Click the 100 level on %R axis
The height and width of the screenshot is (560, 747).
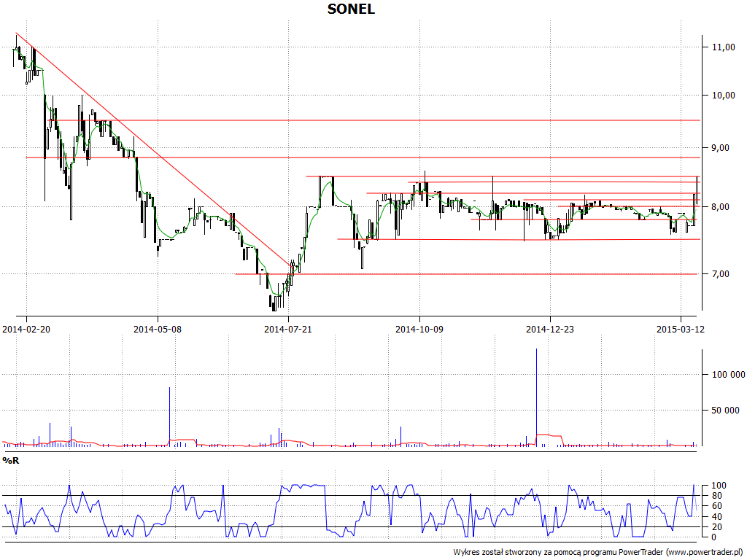(x=719, y=486)
